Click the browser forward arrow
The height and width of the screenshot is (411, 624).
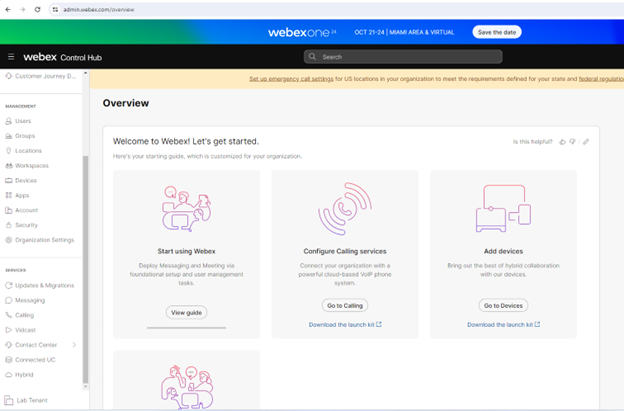pos(23,10)
